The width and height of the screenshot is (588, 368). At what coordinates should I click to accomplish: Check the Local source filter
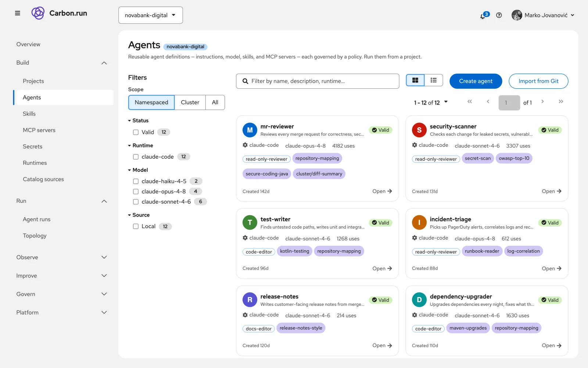coord(136,227)
